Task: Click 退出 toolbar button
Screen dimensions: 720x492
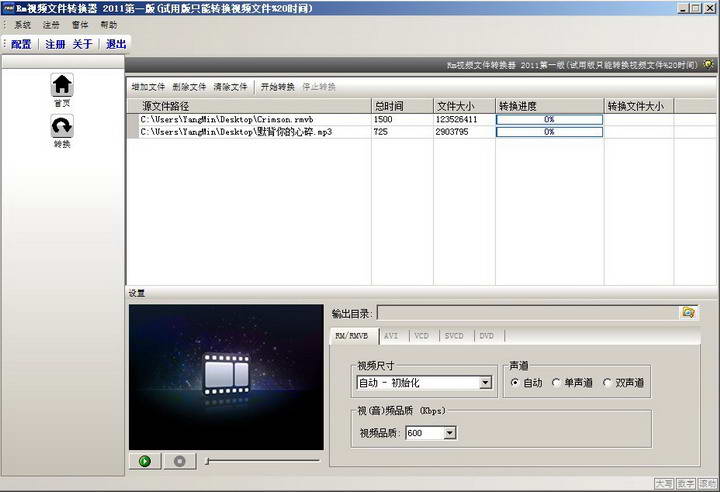Action: [116, 44]
